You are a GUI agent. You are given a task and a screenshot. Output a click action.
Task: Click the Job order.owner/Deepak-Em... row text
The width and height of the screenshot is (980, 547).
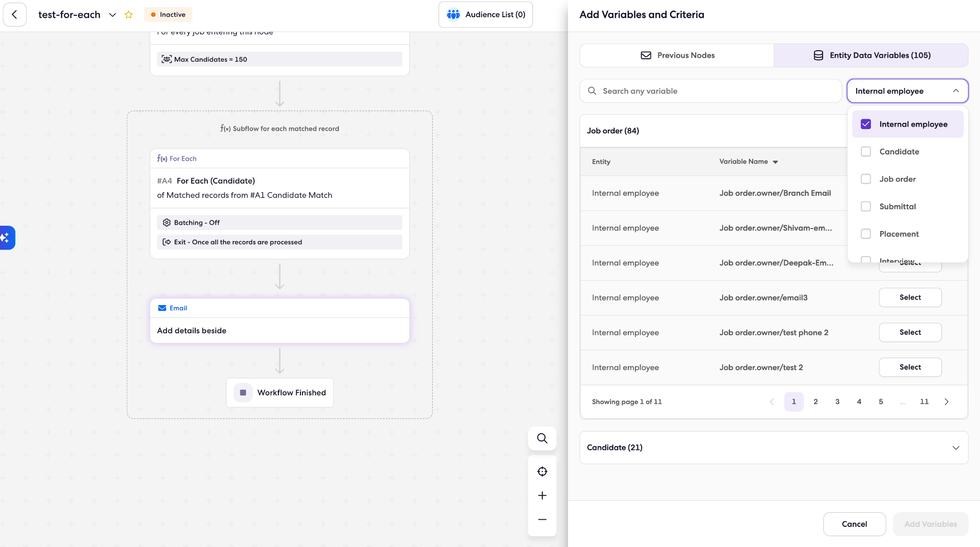(x=776, y=263)
